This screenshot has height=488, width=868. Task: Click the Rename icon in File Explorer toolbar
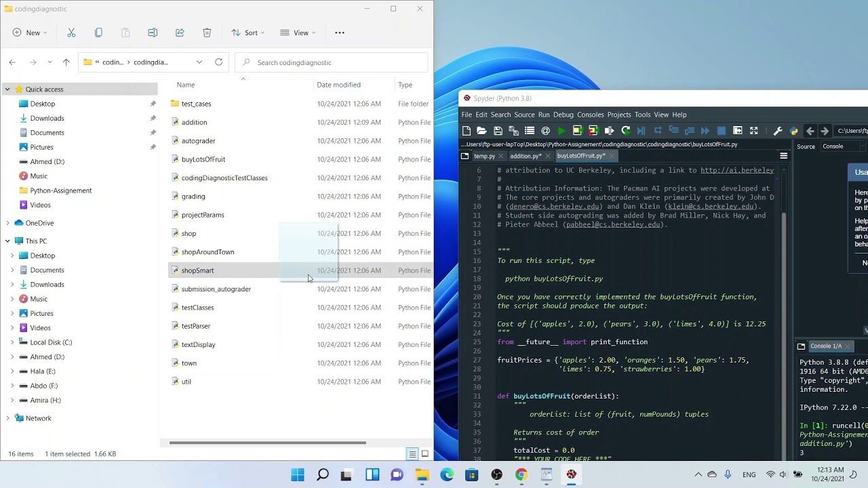click(153, 33)
